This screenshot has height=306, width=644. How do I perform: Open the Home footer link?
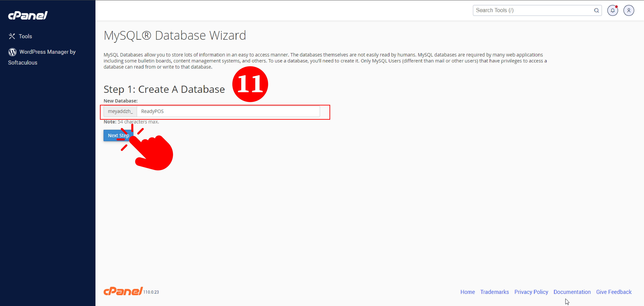pyautogui.click(x=467, y=292)
